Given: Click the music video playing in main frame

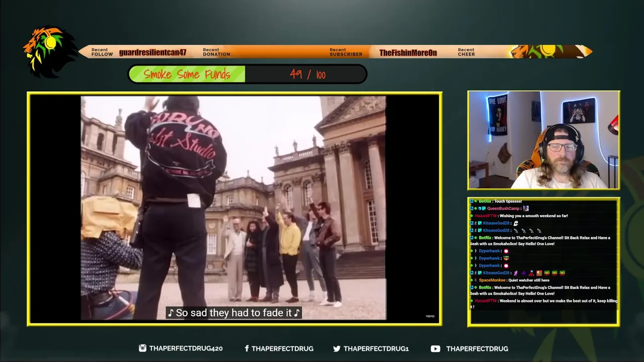Looking at the screenshot, I should coord(233,208).
